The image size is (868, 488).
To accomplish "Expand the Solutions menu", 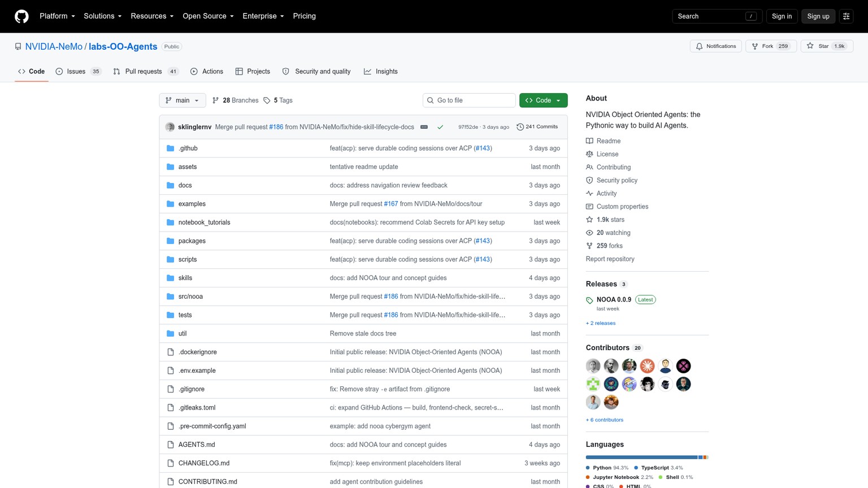I will coord(102,16).
